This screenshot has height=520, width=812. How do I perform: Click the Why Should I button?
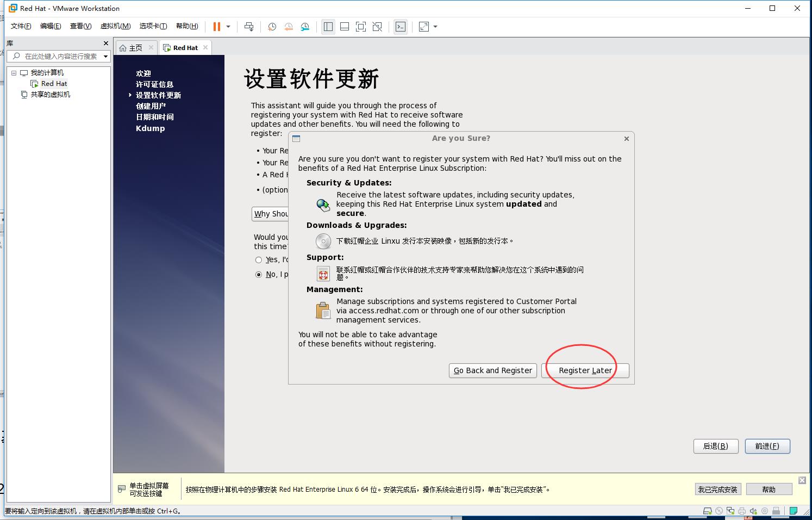pyautogui.click(x=270, y=214)
